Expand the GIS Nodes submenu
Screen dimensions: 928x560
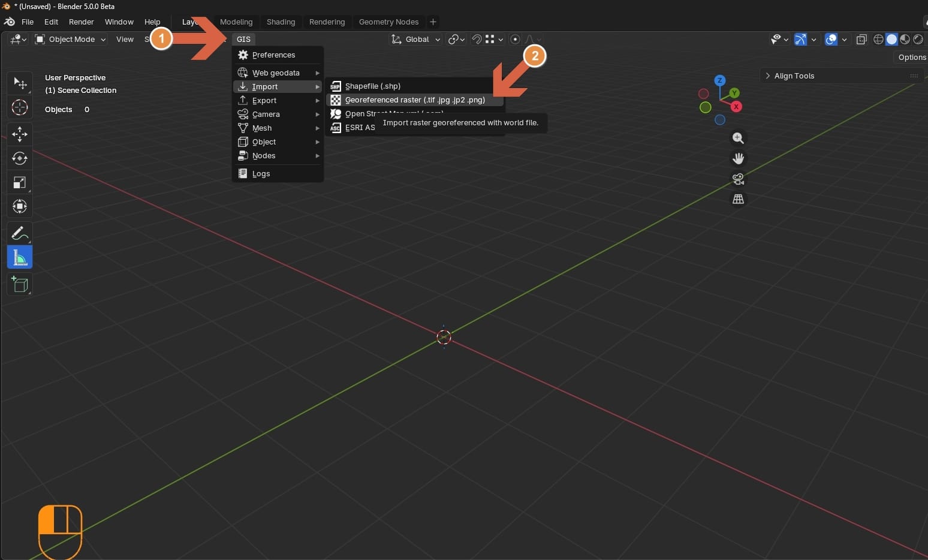pos(278,156)
